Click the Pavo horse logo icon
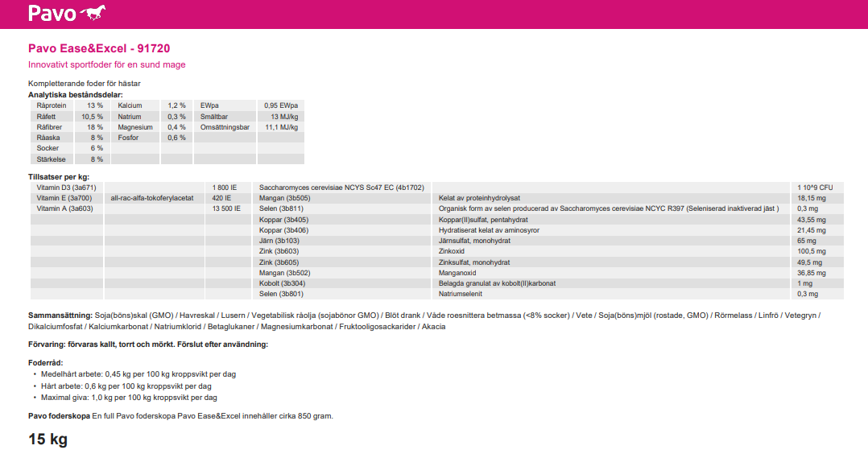This screenshot has width=868, height=458. 93,13
